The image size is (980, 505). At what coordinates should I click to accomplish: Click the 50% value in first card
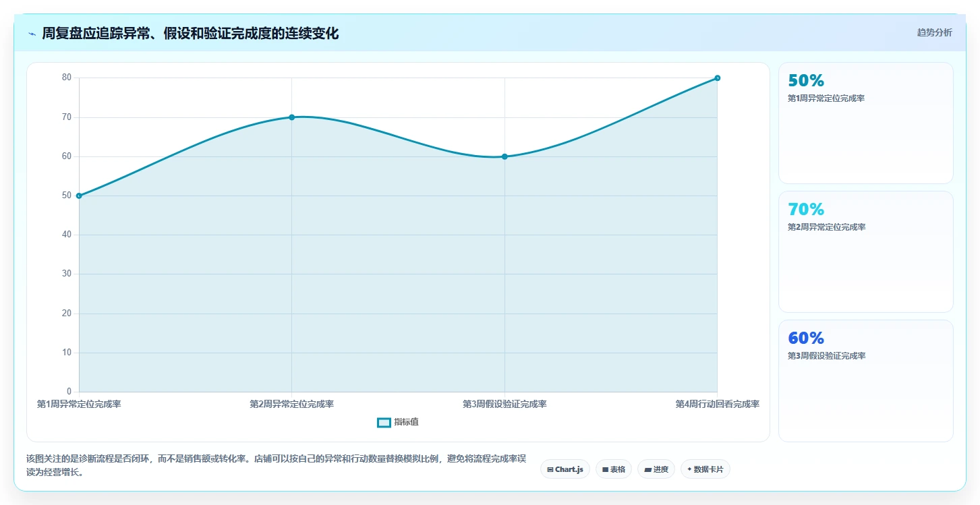(x=806, y=80)
